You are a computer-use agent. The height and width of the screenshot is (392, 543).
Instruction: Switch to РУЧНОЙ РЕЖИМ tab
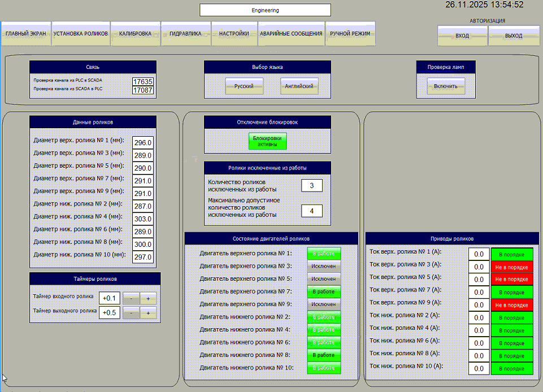coord(350,34)
